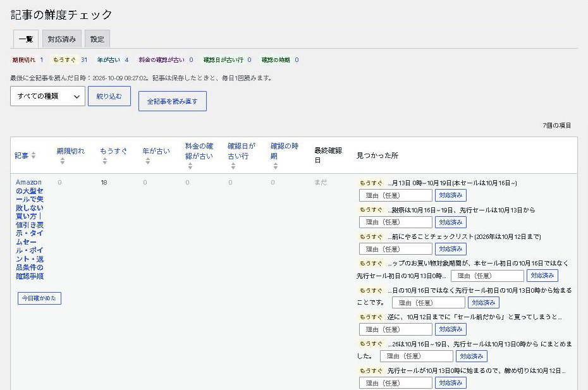
Task: Click reason field beside した。
Action: (417, 356)
